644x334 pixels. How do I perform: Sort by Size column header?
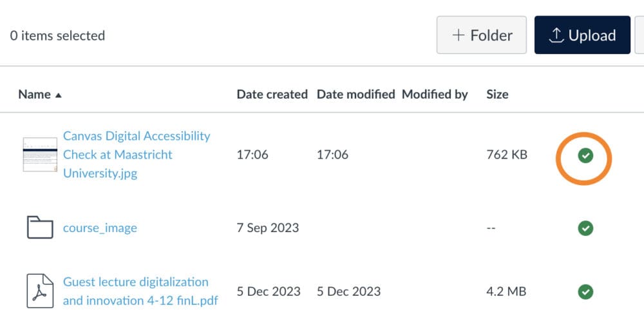point(497,94)
